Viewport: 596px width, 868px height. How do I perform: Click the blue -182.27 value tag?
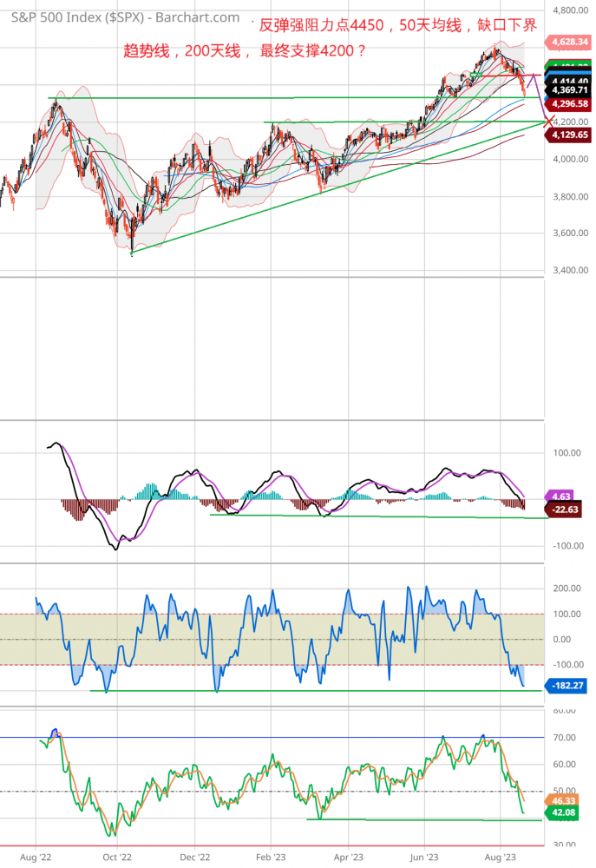point(566,686)
